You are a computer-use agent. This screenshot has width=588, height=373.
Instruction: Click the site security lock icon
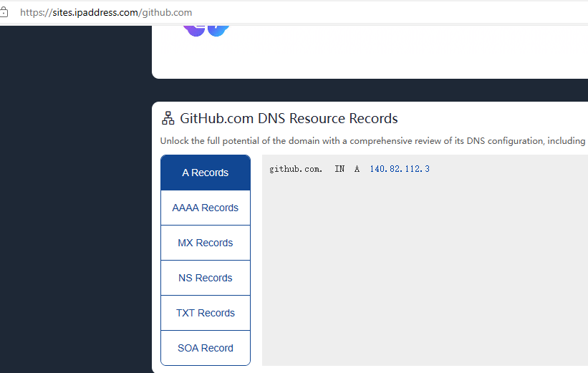[4, 12]
